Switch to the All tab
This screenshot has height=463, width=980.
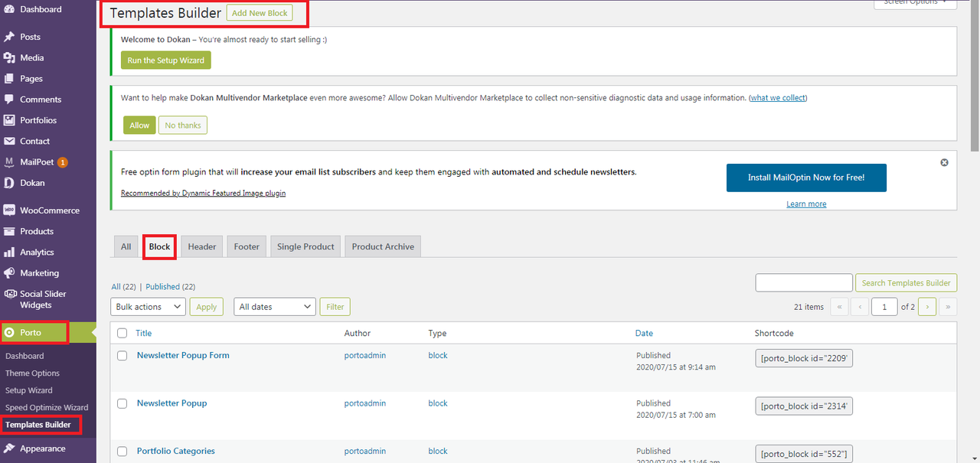coord(126,246)
